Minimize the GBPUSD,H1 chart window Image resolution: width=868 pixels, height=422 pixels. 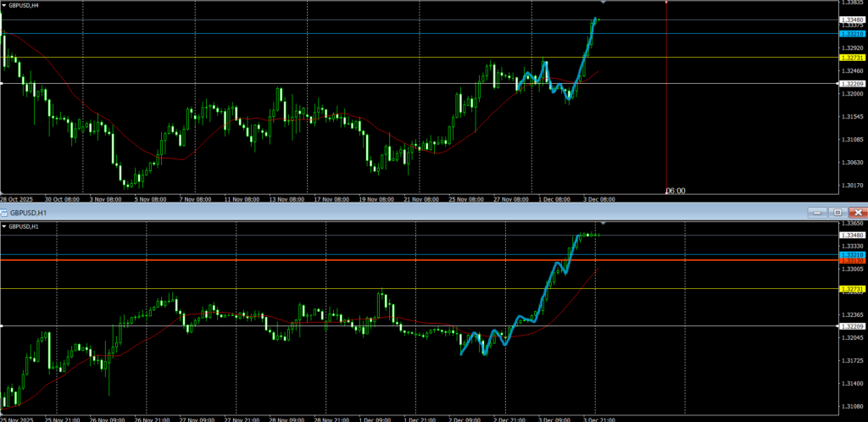click(820, 212)
